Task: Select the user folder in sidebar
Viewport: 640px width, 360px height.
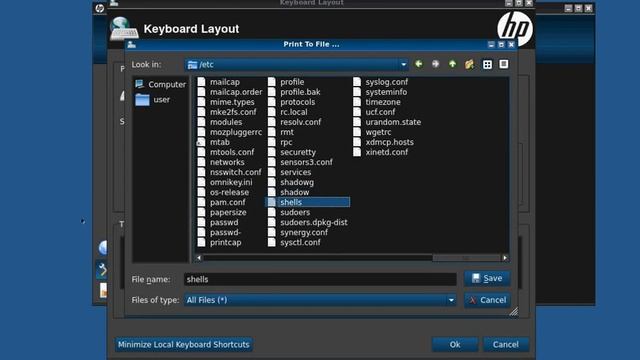Action: point(152,100)
